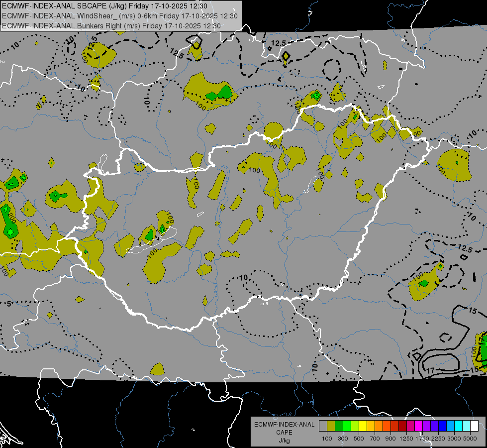The width and height of the screenshot is (487, 448).
Task: Click the olive swatch in CAPE legend
Action: coord(331,426)
